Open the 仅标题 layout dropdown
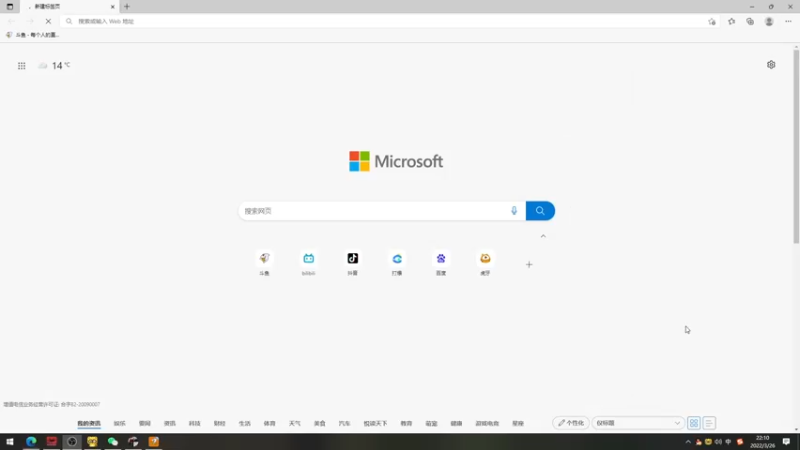The image size is (800, 450). click(638, 423)
